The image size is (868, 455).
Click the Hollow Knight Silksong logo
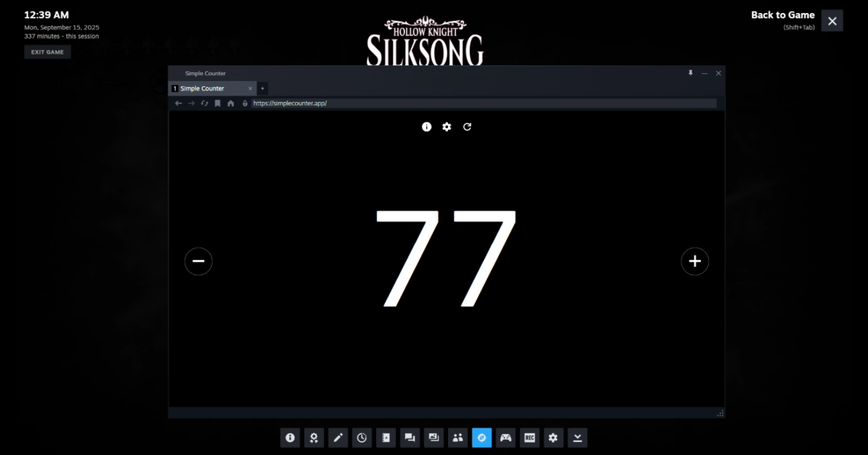tap(425, 41)
